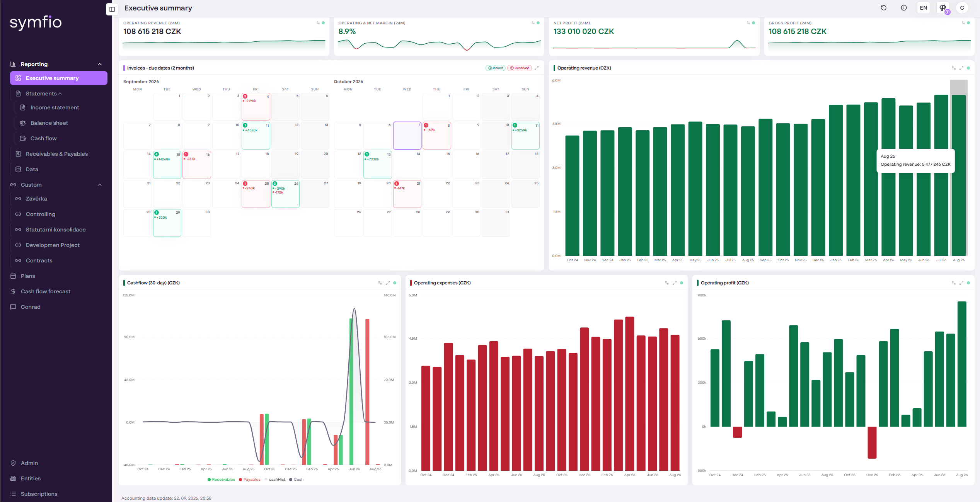Toggle the cashHist legend series
Viewport: 980px width, 502px height.
pos(275,480)
